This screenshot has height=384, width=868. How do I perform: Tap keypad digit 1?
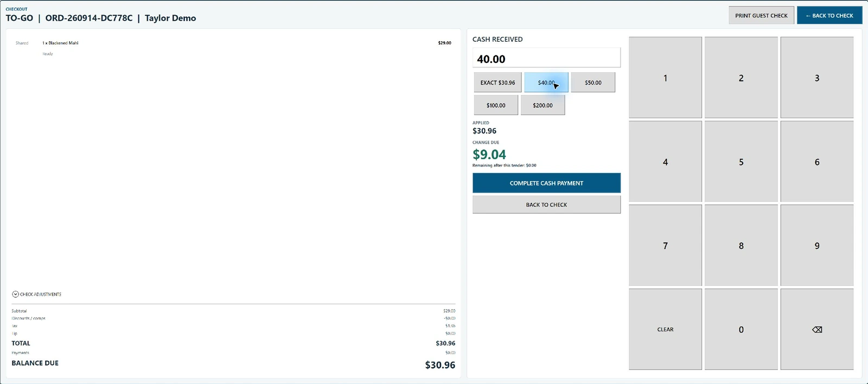pos(665,78)
